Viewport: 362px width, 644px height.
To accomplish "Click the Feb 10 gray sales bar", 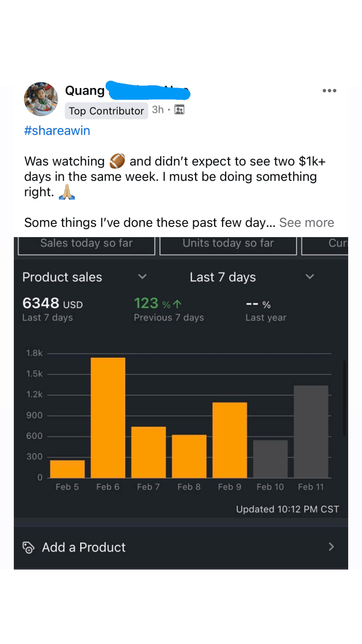I will [270, 459].
